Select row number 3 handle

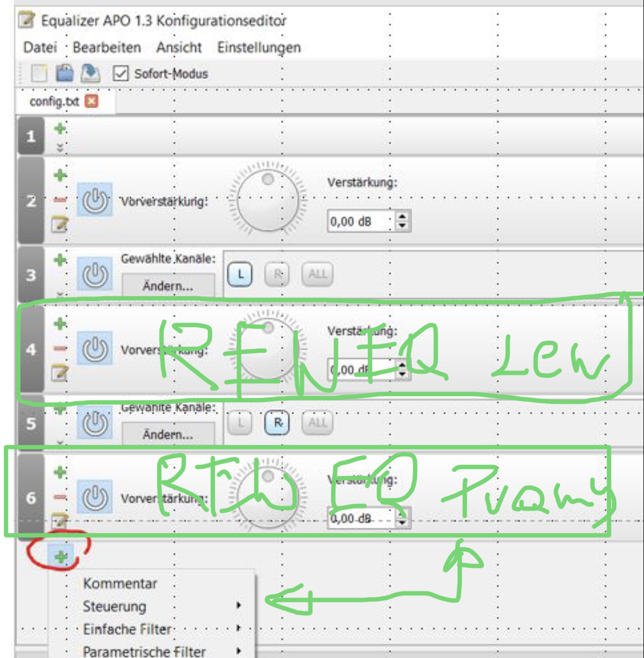coord(31,274)
